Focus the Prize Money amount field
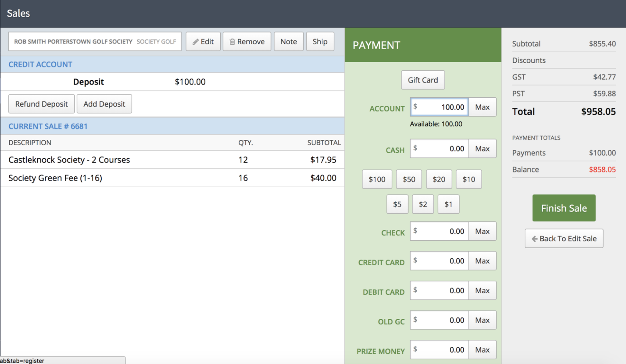The image size is (626, 364). [x=439, y=350]
